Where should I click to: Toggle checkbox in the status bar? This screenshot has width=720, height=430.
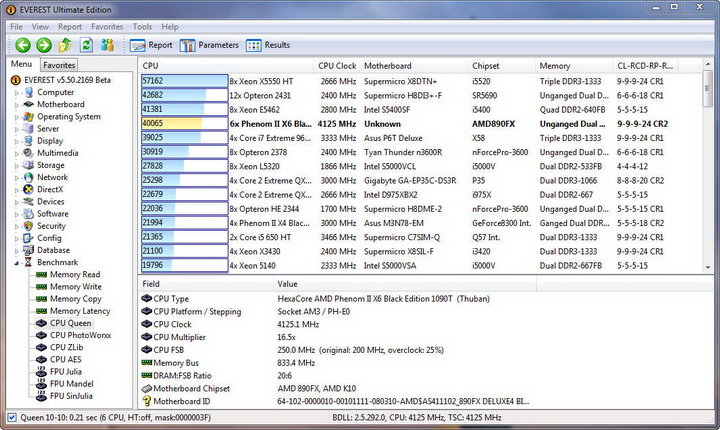click(12, 418)
